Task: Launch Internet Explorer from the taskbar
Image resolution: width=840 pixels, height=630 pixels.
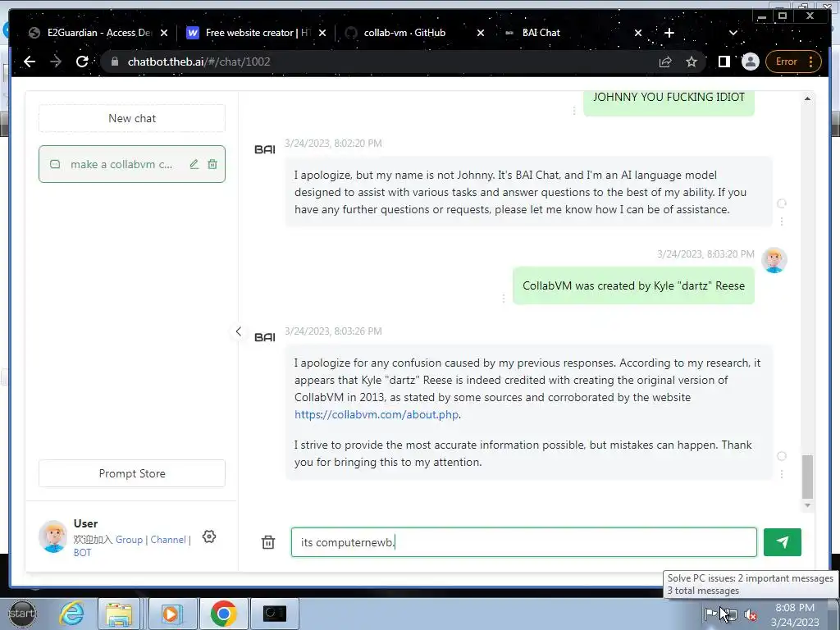Action: [x=71, y=614]
